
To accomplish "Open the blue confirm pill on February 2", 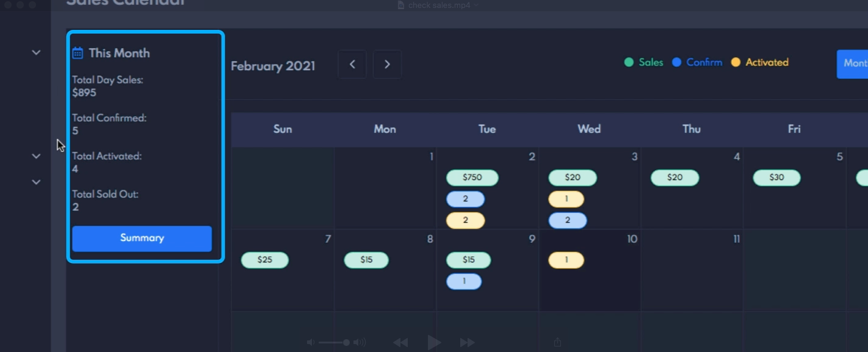I will click(x=466, y=199).
